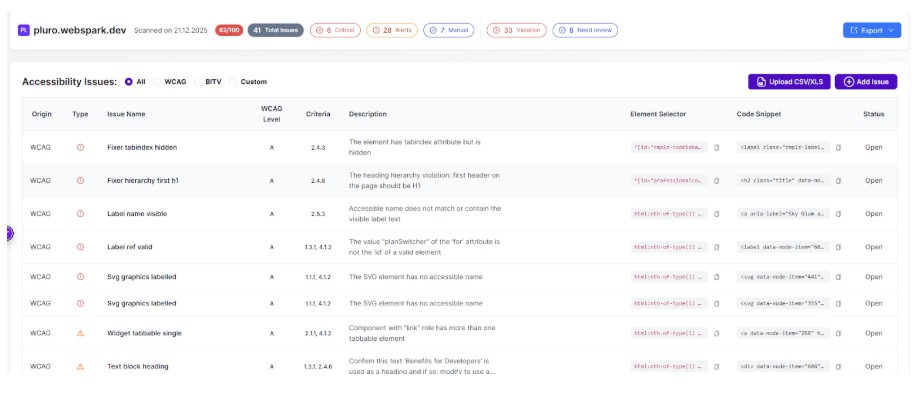Copy code snippet of Label name visible row
Viewport: 915px width, 397px height.
pos(839,214)
